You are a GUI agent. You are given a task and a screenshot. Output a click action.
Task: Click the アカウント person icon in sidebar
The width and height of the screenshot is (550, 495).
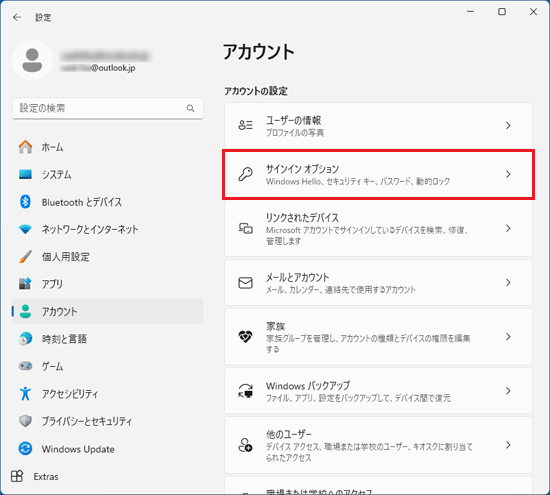tap(25, 311)
